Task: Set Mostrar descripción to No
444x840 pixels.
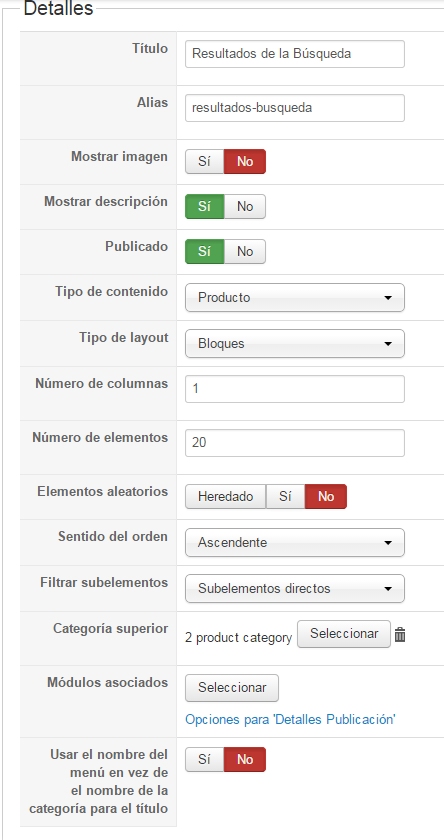Action: 245,206
